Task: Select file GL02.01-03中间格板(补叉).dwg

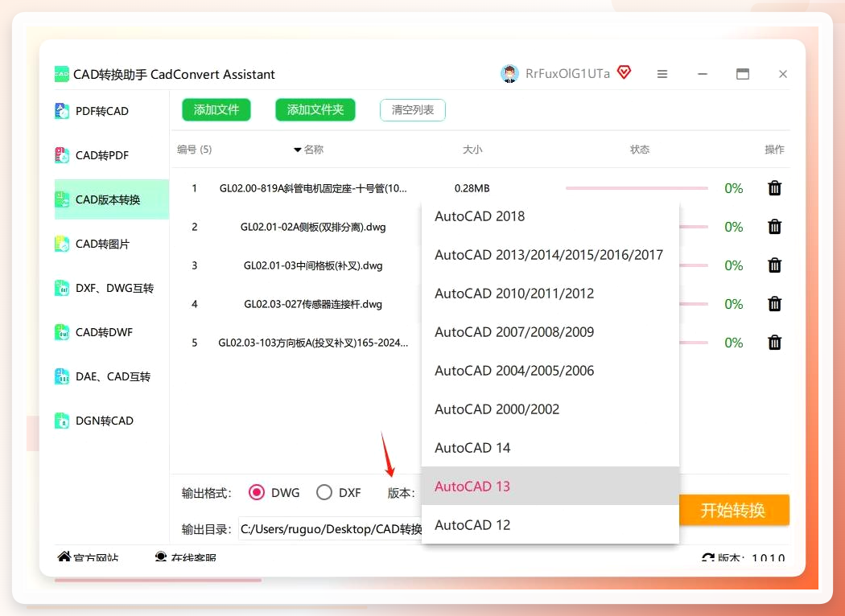Action: pos(313,266)
